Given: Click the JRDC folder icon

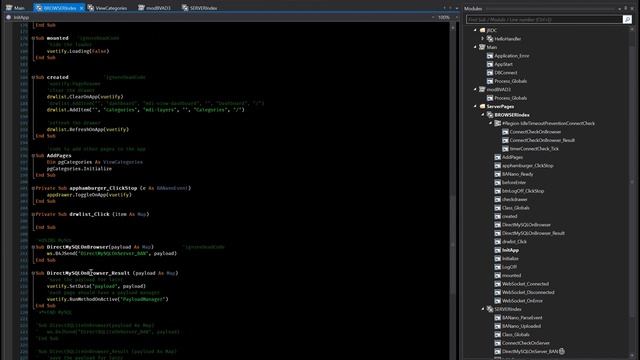Looking at the screenshot, I should point(482,30).
